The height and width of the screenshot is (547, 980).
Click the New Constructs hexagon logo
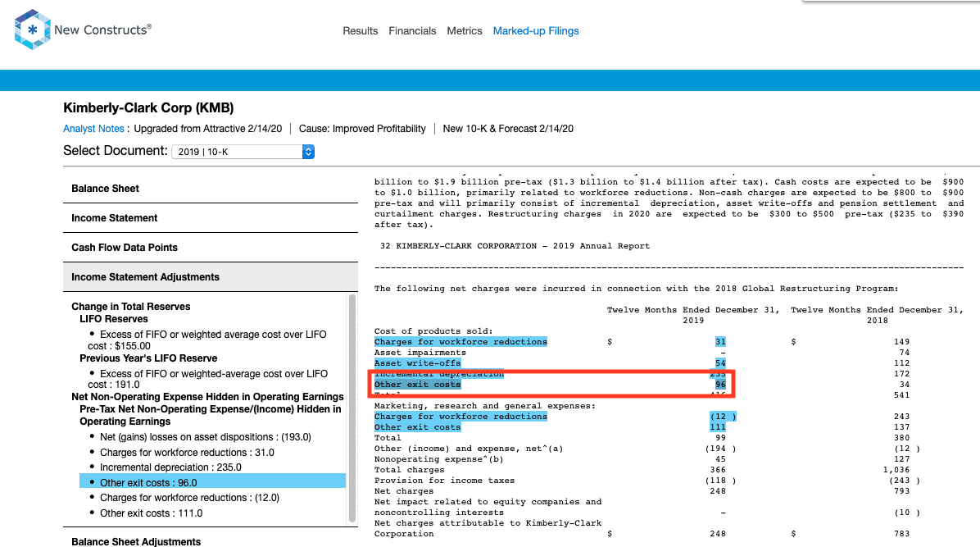pos(33,30)
